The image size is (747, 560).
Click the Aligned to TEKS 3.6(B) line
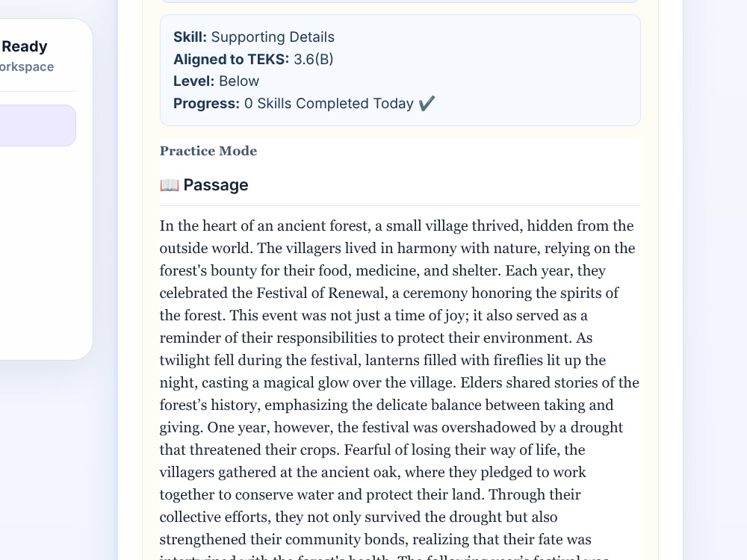(253, 59)
